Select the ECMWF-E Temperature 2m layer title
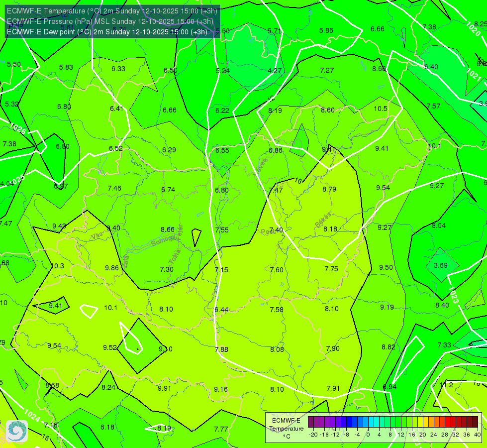 tap(112, 11)
